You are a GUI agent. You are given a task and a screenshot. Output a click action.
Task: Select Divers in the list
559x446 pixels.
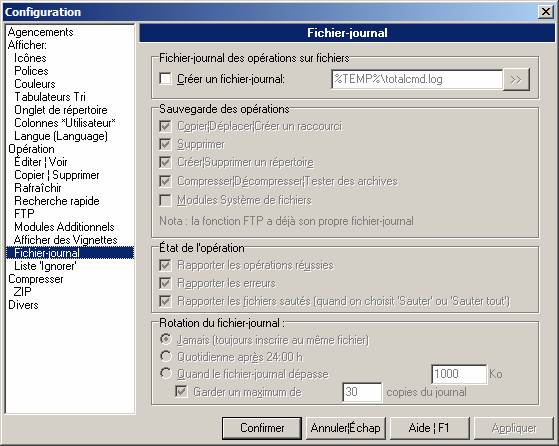click(23, 305)
